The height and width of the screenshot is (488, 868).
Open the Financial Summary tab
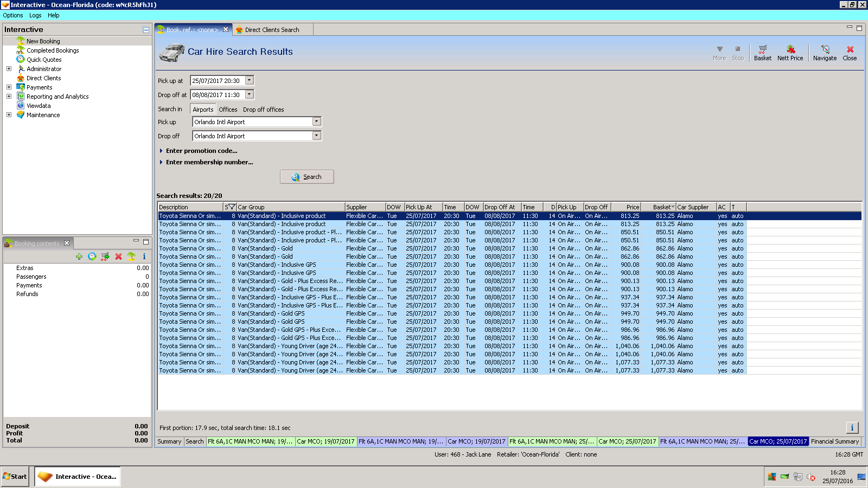[x=834, y=441]
